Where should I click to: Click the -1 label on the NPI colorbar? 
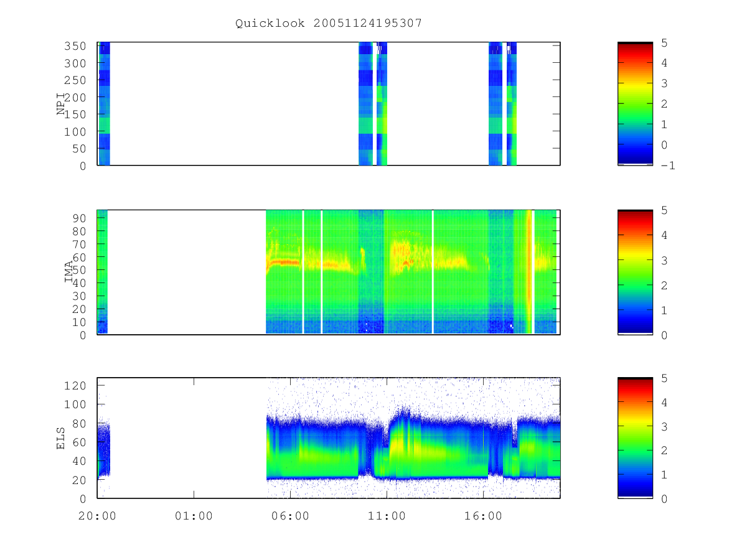coord(669,165)
